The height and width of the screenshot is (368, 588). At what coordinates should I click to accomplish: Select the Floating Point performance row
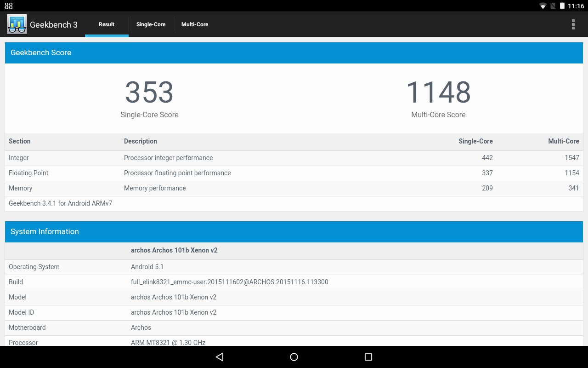pyautogui.click(x=294, y=173)
